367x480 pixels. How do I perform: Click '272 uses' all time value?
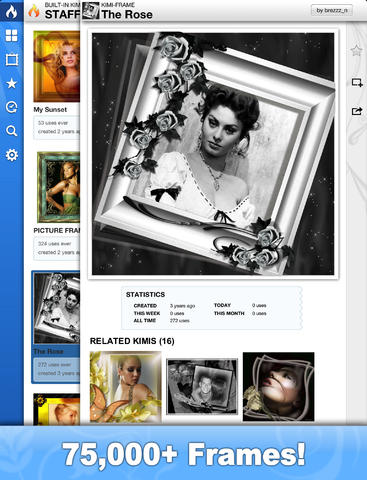[180, 321]
